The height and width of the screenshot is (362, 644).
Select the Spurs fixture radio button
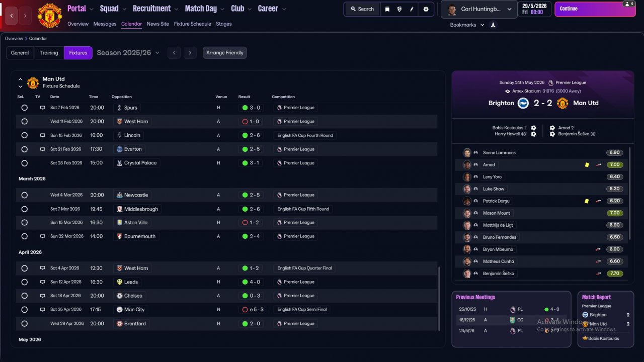click(24, 108)
